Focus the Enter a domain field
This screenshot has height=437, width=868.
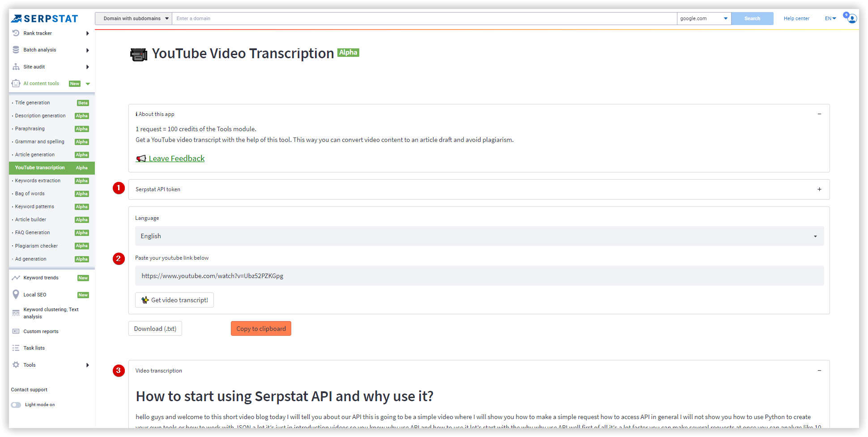click(424, 18)
